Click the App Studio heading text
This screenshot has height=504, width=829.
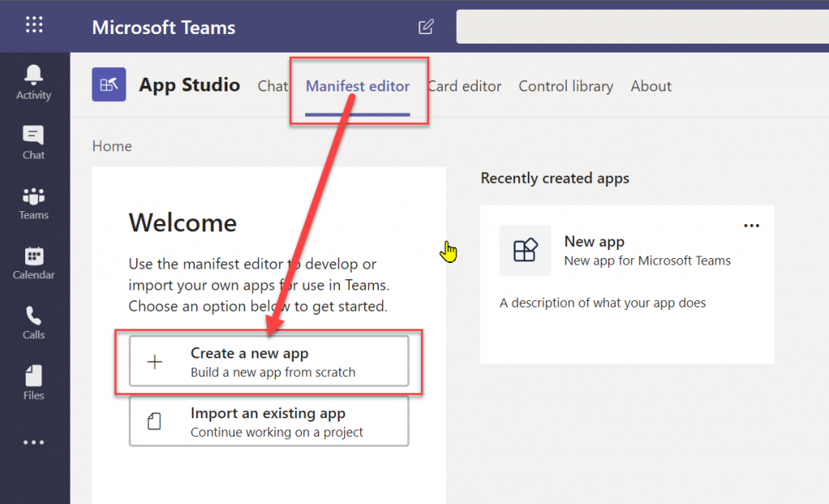point(189,85)
